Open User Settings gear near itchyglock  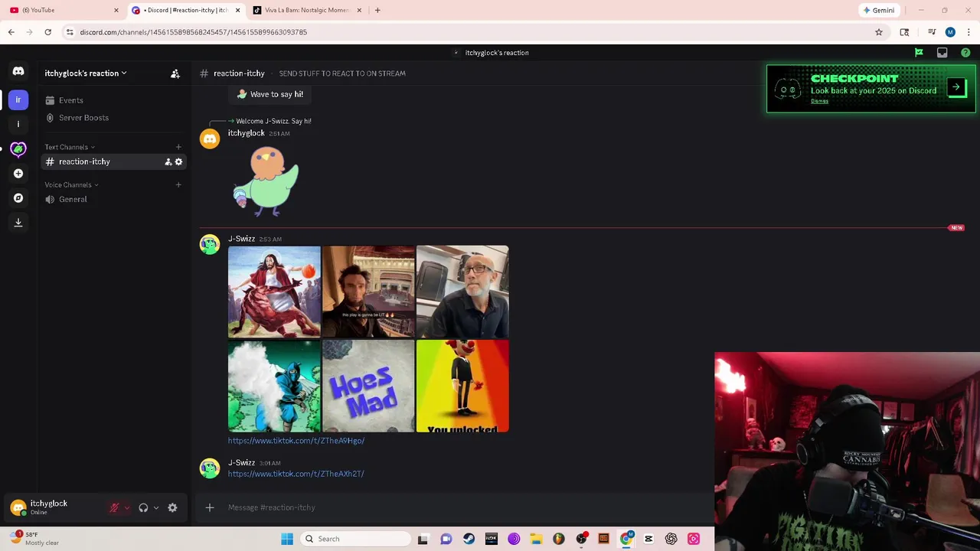pos(172,507)
